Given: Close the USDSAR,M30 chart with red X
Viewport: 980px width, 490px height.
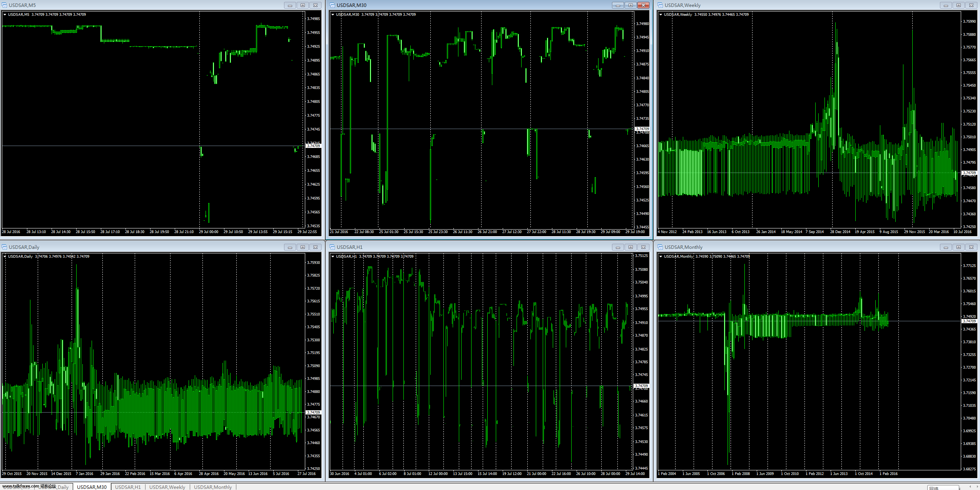Looking at the screenshot, I should coord(643,5).
